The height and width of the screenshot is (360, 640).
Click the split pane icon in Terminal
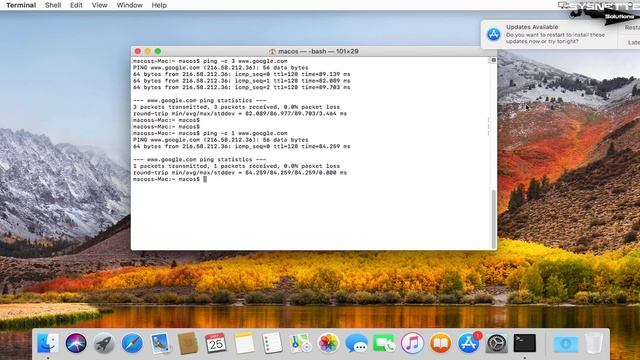pos(493,60)
